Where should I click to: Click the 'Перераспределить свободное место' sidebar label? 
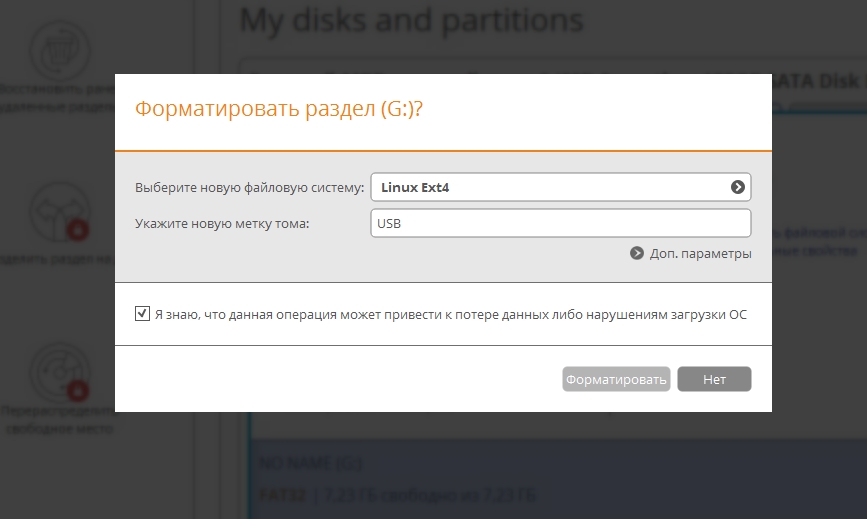(56, 419)
